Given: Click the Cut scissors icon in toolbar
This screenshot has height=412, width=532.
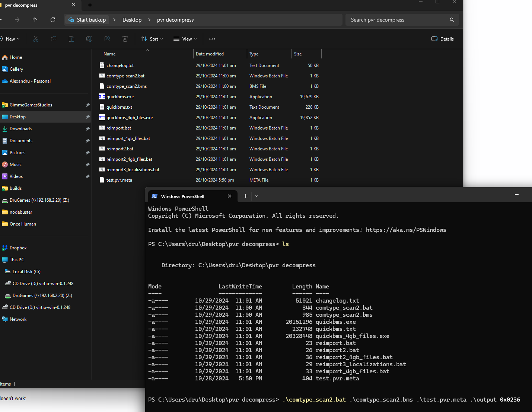Looking at the screenshot, I should [36, 39].
